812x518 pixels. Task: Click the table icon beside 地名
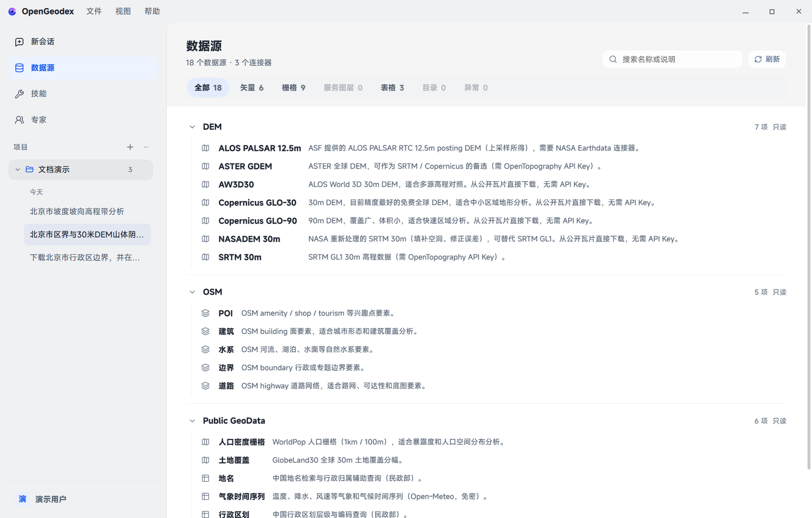click(206, 478)
